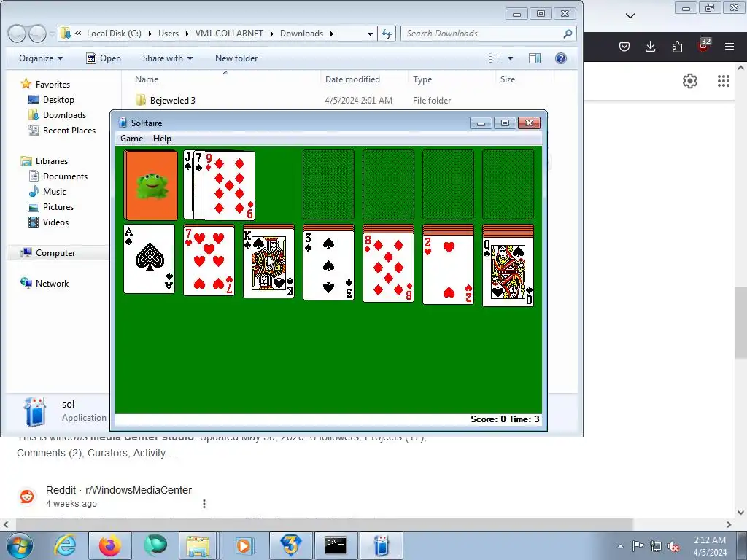Screen dimensions: 747x560
Task: Click the Explorer help icon
Action: tap(561, 58)
